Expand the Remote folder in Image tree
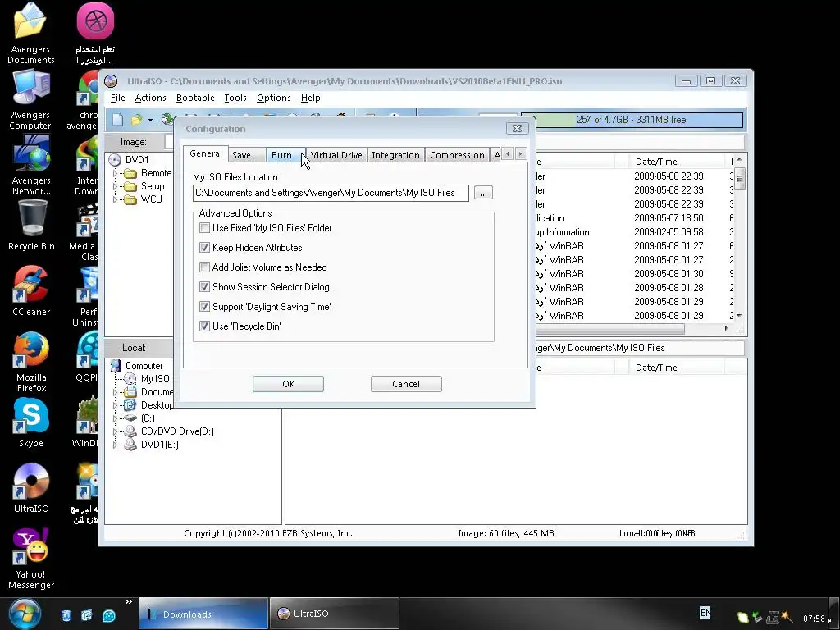 pos(115,173)
